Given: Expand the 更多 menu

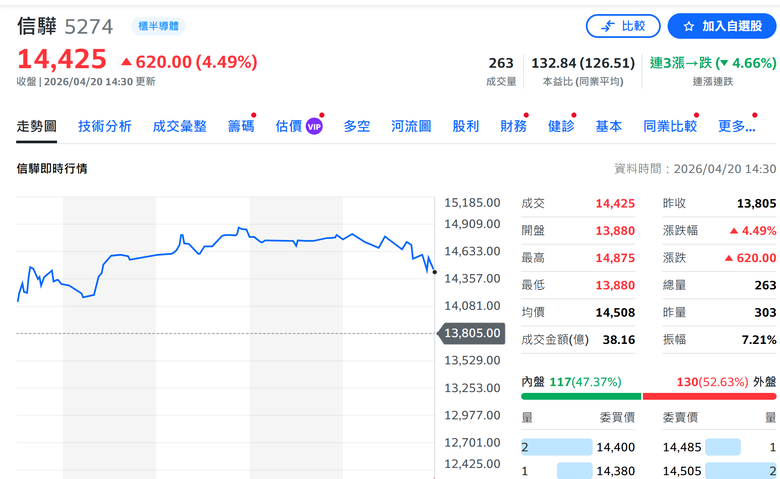Looking at the screenshot, I should 737,126.
